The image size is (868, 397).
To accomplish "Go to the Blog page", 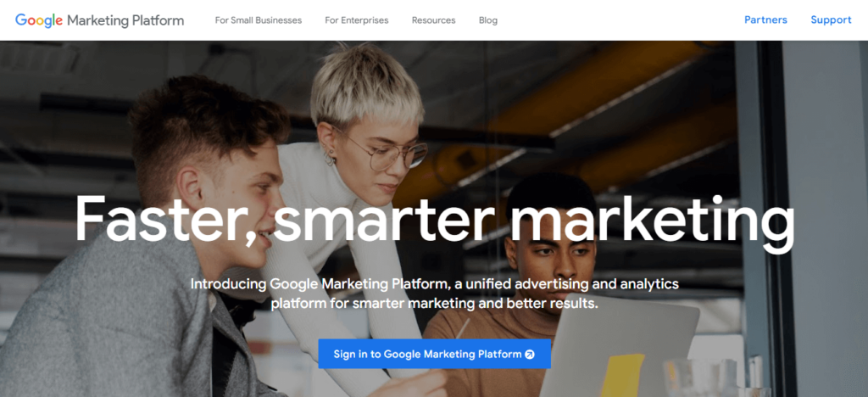I will point(488,20).
